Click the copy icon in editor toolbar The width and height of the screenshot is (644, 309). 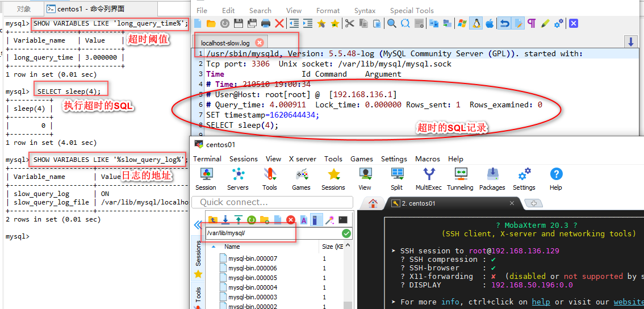(363, 23)
